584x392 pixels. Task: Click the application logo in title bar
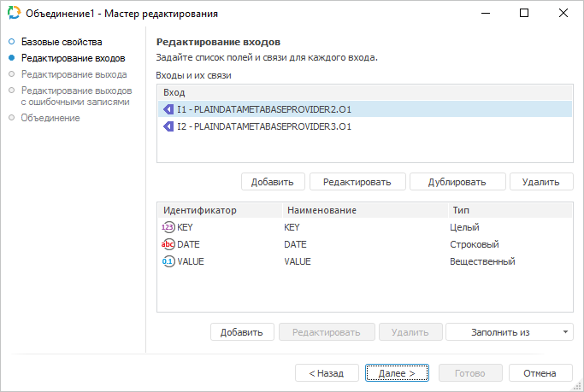pos(14,14)
